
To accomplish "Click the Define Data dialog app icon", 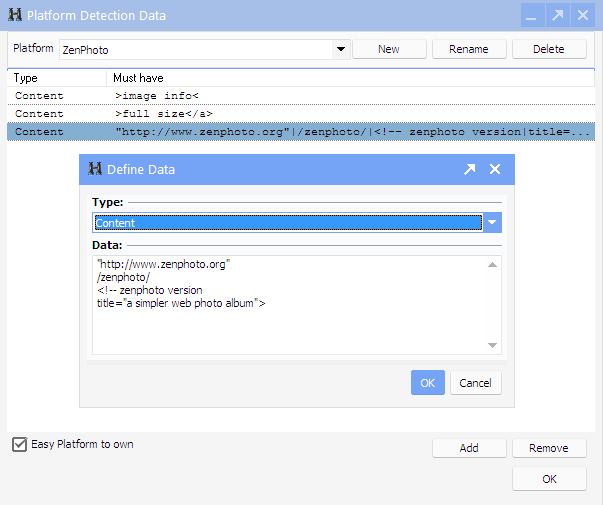I will coord(95,169).
